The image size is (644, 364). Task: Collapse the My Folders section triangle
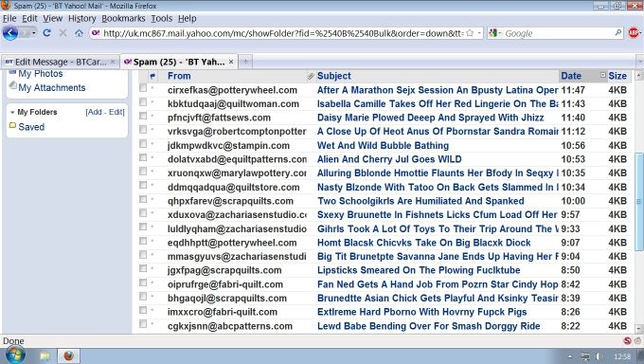coord(12,112)
